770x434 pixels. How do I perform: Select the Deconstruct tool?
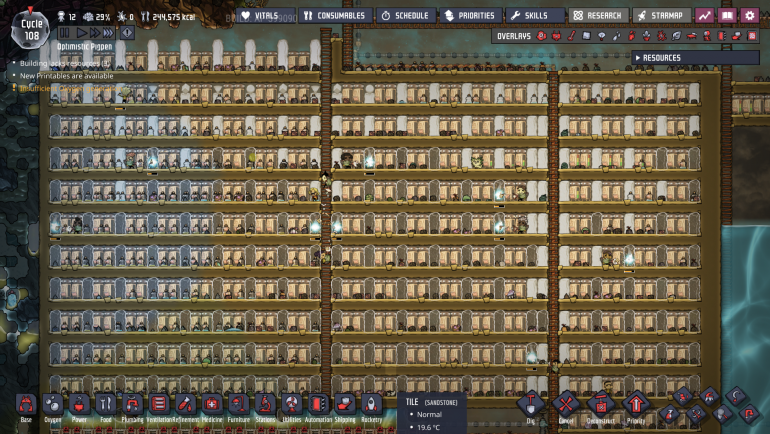pos(601,405)
